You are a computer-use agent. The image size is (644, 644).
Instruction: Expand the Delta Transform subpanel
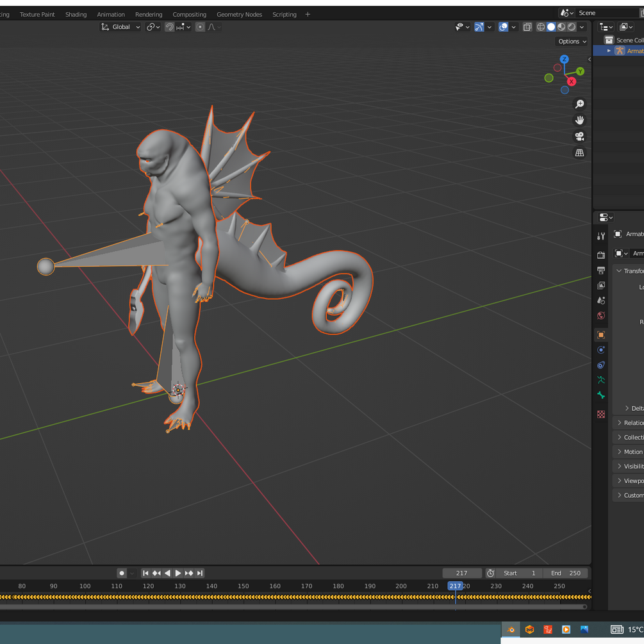(627, 408)
